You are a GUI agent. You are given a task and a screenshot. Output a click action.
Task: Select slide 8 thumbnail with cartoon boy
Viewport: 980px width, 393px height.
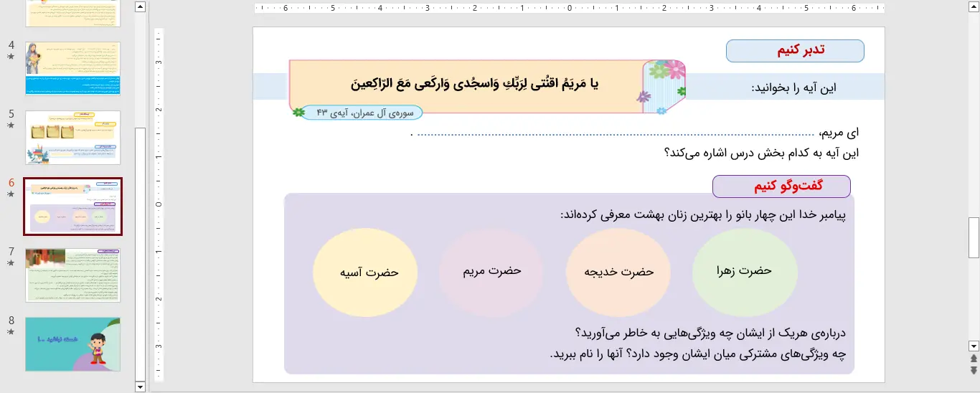[72, 344]
